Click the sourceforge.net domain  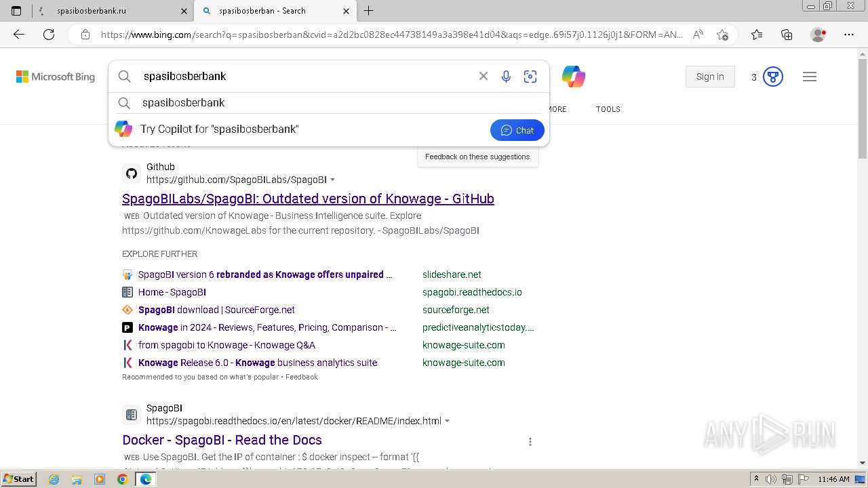(x=456, y=310)
